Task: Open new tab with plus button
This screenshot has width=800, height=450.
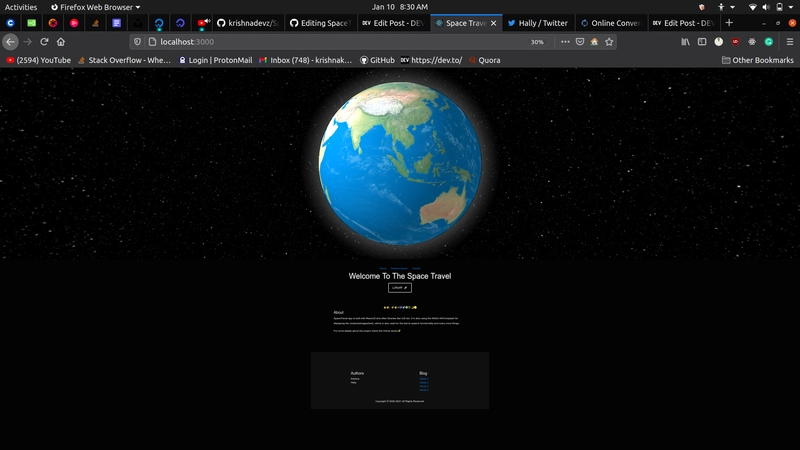Action: (x=729, y=22)
